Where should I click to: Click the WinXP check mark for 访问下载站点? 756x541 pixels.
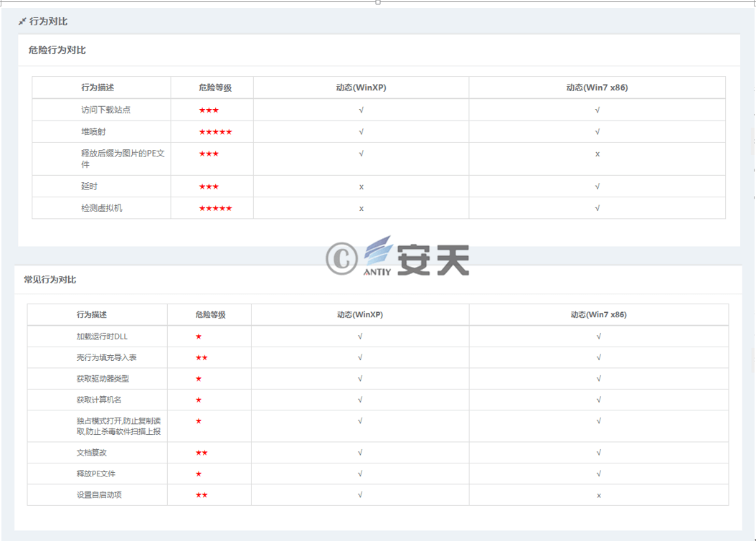click(361, 110)
